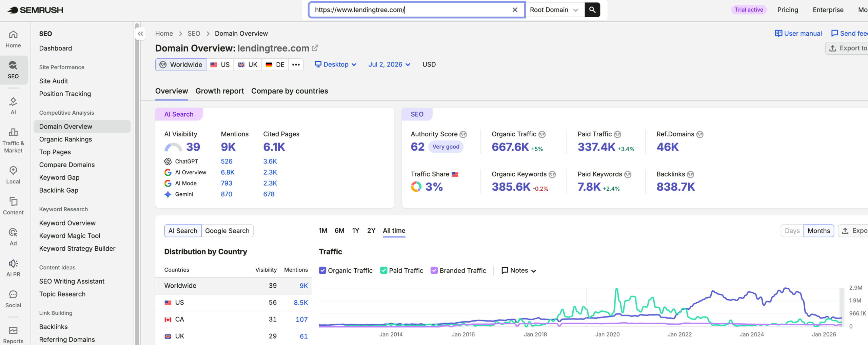Click the Organic Keywords globe icon
The height and width of the screenshot is (345, 868).
(552, 174)
